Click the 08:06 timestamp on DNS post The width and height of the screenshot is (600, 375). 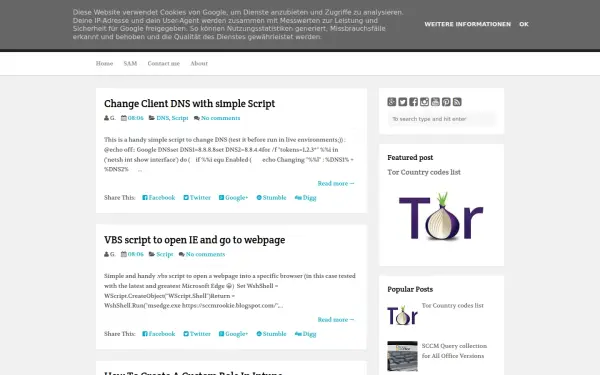[x=135, y=118]
